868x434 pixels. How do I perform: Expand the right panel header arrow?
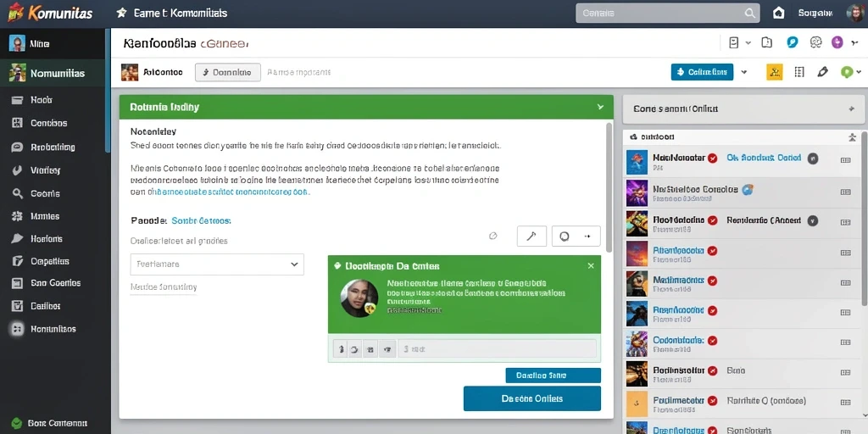point(851,109)
